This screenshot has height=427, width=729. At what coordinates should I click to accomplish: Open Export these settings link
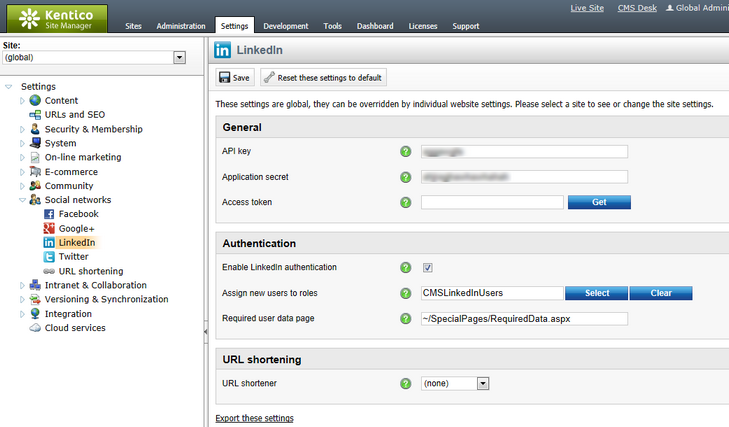254,418
